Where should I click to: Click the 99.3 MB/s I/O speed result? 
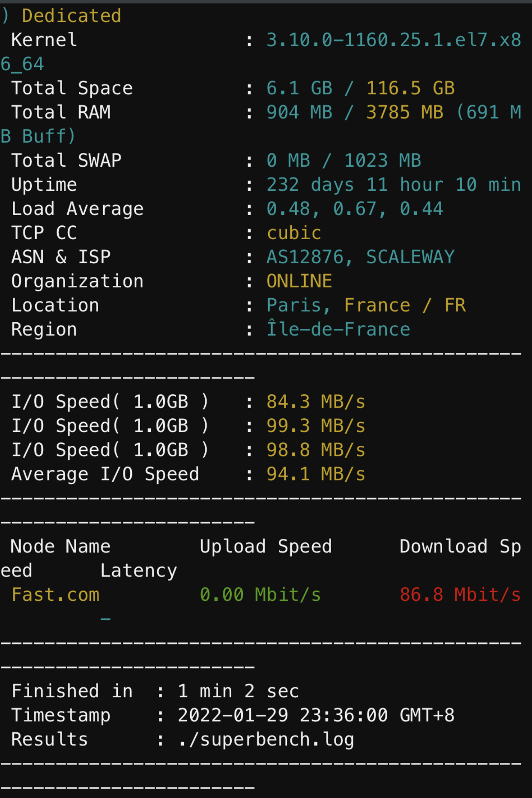tap(316, 426)
